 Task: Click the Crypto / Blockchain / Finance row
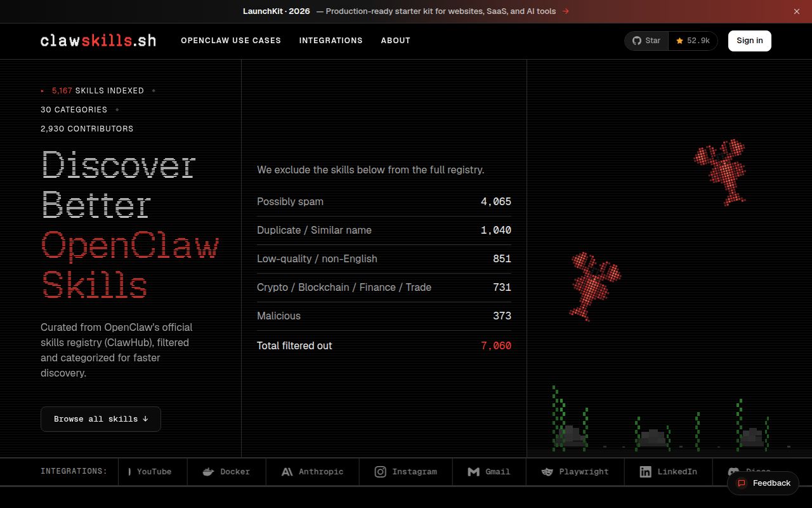point(384,288)
